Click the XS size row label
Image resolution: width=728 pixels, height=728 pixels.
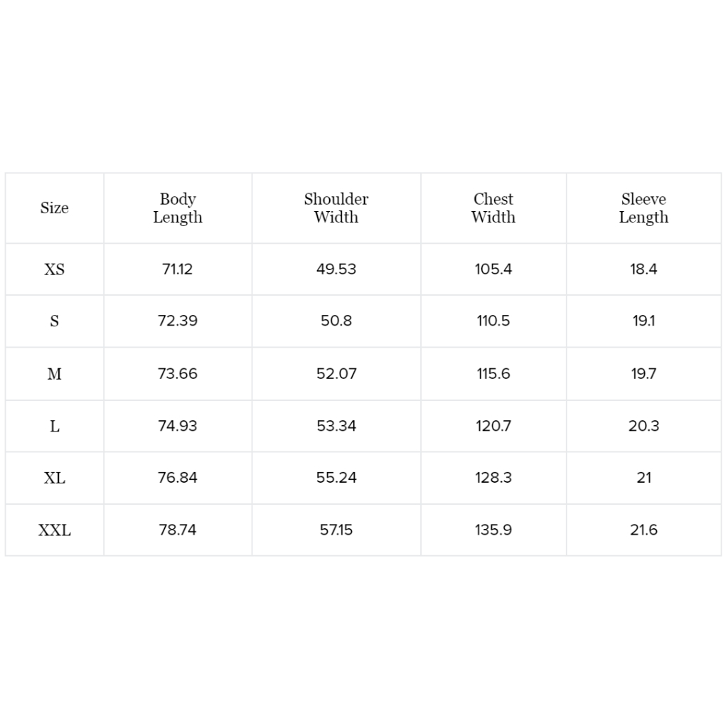pos(54,269)
